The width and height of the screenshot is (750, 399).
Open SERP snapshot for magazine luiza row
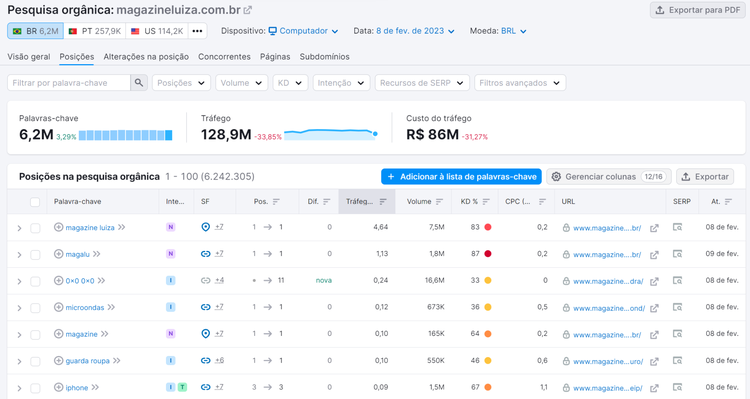[x=677, y=227]
